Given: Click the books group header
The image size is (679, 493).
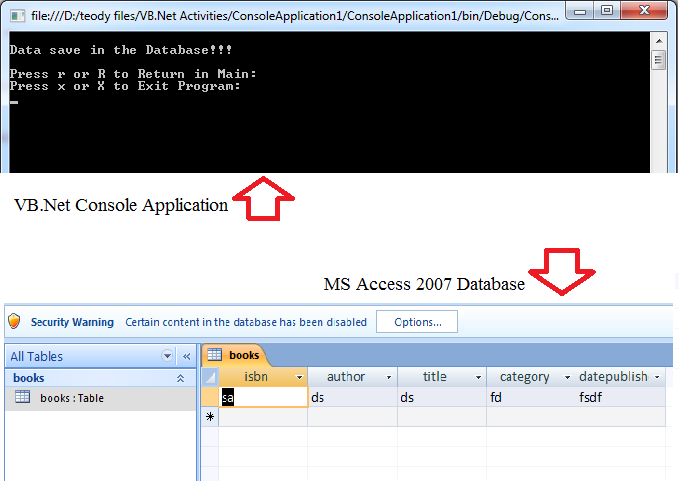Looking at the screenshot, I should [x=100, y=378].
